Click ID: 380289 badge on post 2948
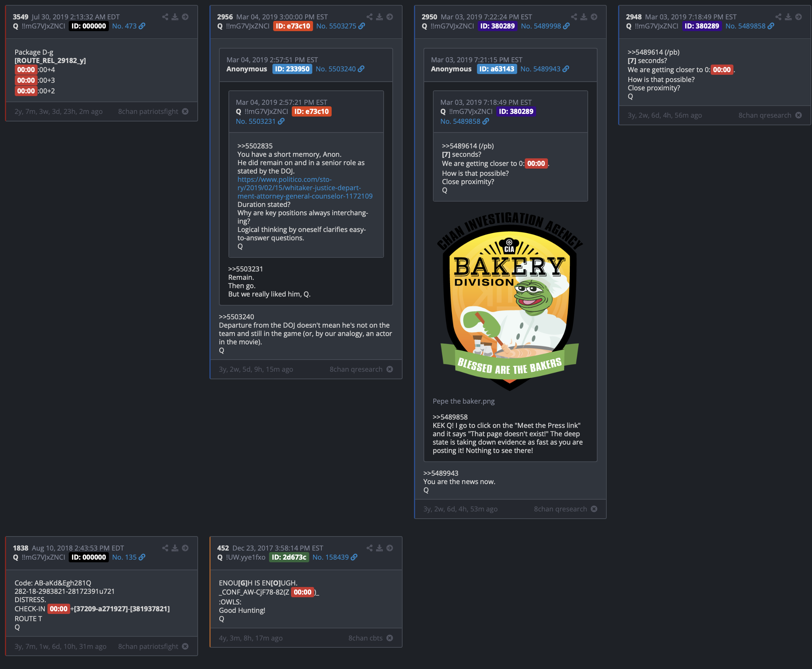The width and height of the screenshot is (812, 669). [x=702, y=26]
